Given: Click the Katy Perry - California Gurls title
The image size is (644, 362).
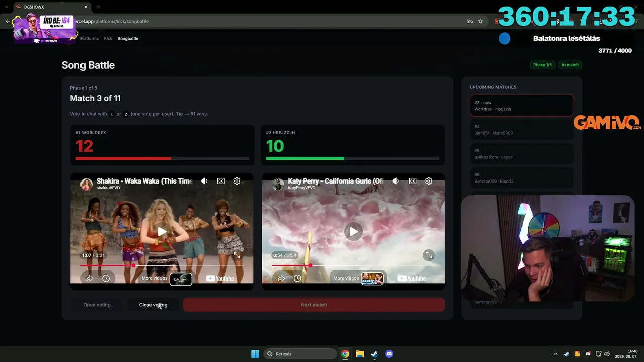Looking at the screenshot, I should coord(337,181).
